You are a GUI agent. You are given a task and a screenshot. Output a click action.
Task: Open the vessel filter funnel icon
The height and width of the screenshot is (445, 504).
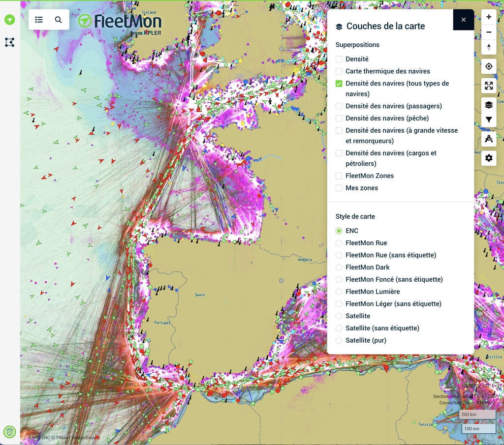[488, 119]
